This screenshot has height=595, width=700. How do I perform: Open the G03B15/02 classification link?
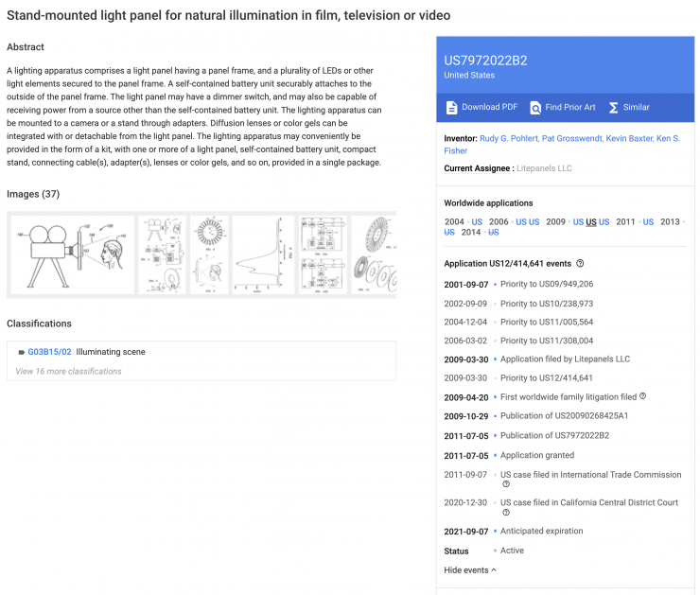click(49, 352)
